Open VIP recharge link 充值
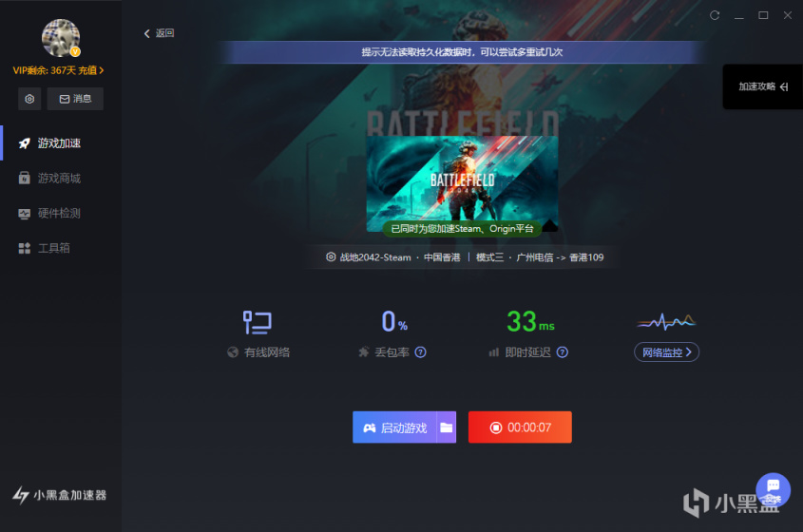The image size is (803, 532). 90,70
